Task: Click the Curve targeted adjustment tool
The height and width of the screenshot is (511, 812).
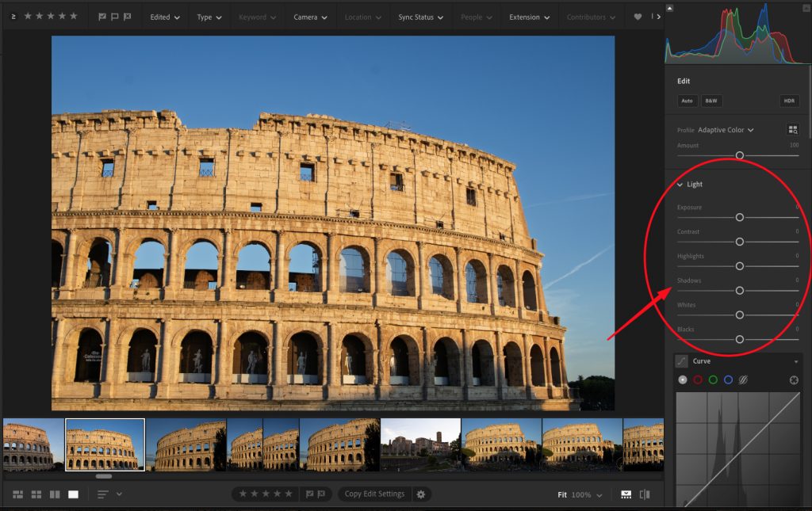Action: [794, 380]
